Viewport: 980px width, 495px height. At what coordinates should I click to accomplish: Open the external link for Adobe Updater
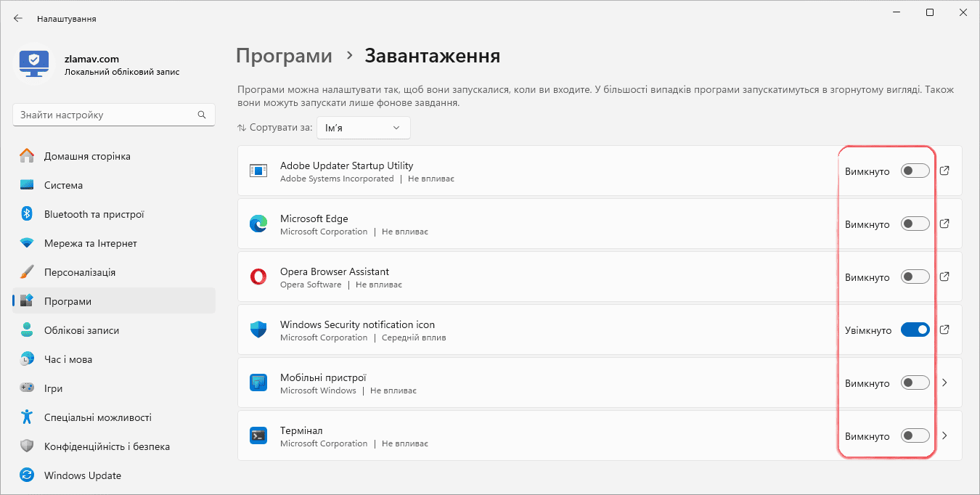click(944, 171)
